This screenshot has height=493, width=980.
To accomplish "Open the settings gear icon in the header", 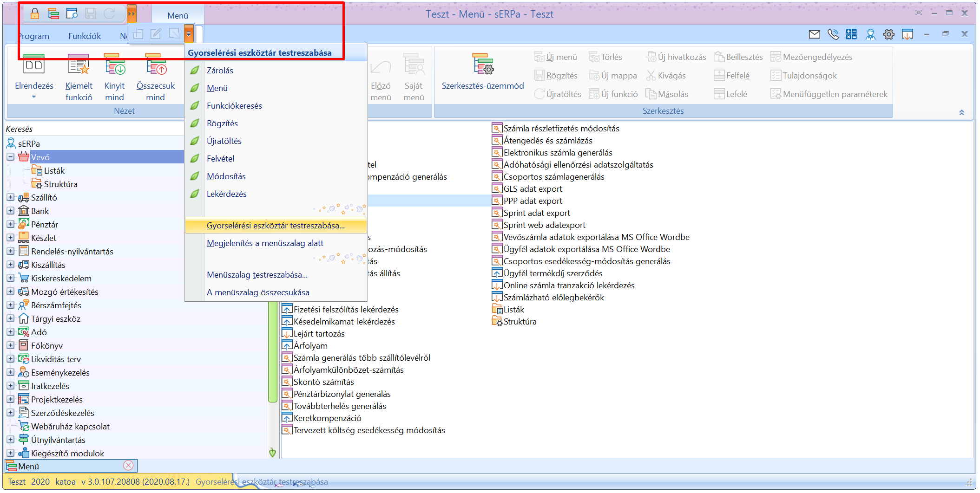I will point(889,34).
